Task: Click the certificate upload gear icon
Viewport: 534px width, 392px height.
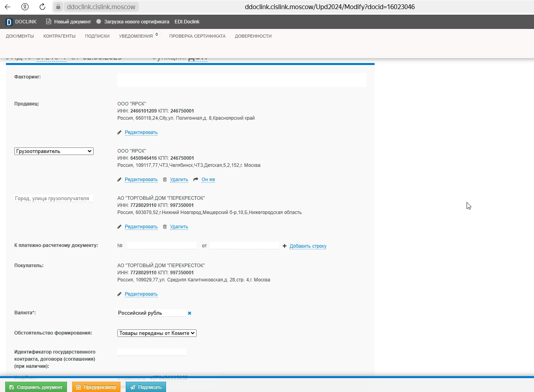Action: 99,22
